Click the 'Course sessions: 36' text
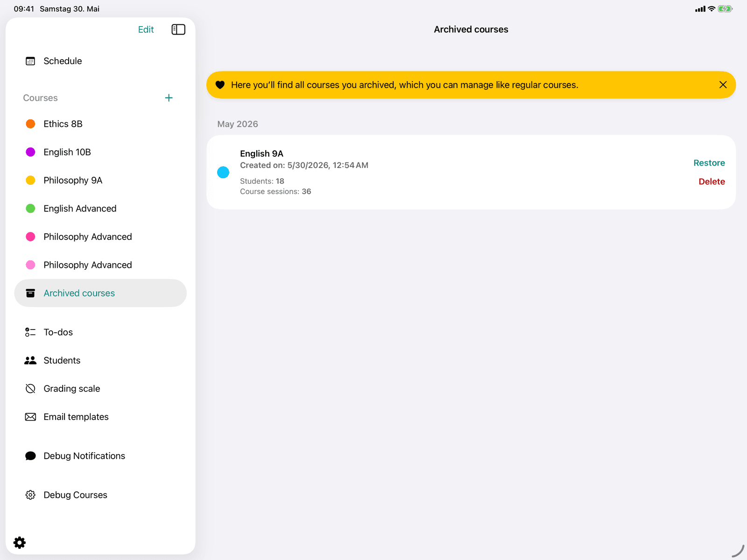The height and width of the screenshot is (560, 747). coord(275,191)
